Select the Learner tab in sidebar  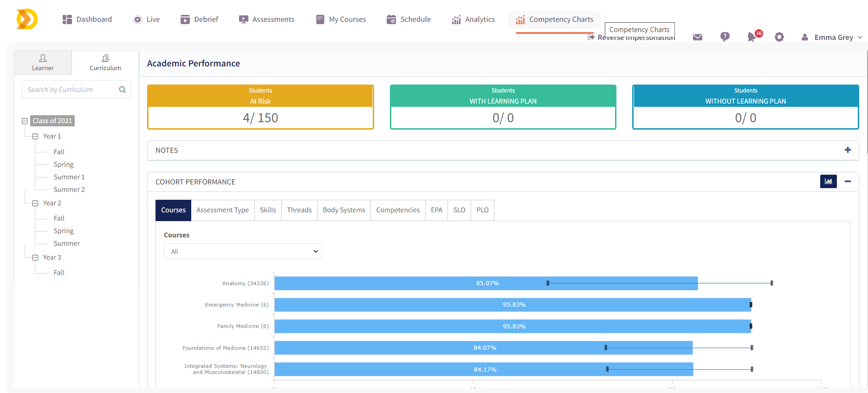click(43, 63)
